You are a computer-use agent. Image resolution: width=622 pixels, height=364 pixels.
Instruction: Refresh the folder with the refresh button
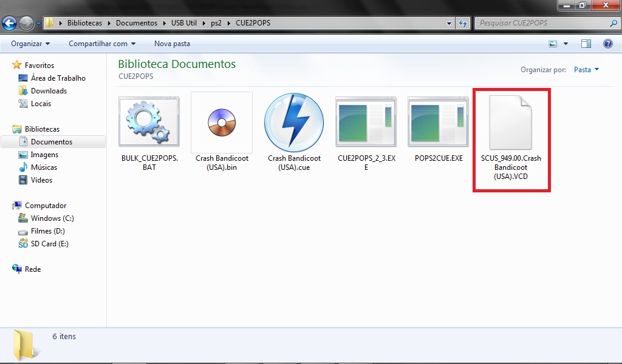pos(463,24)
